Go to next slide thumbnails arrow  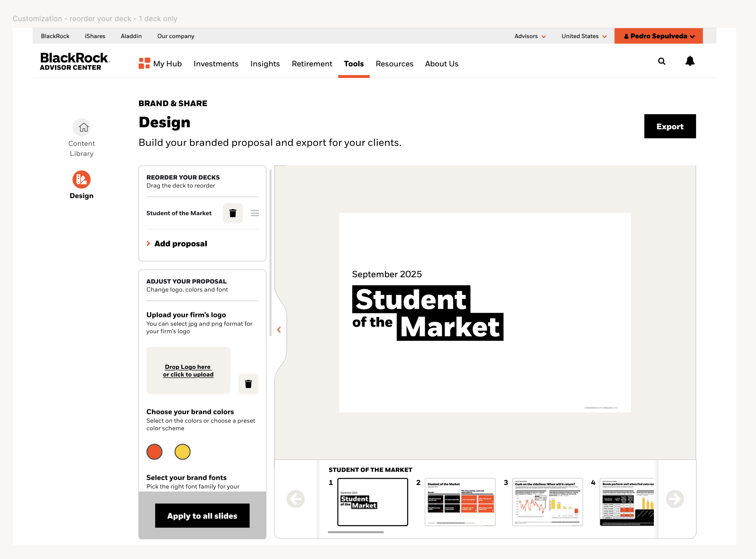click(x=675, y=499)
